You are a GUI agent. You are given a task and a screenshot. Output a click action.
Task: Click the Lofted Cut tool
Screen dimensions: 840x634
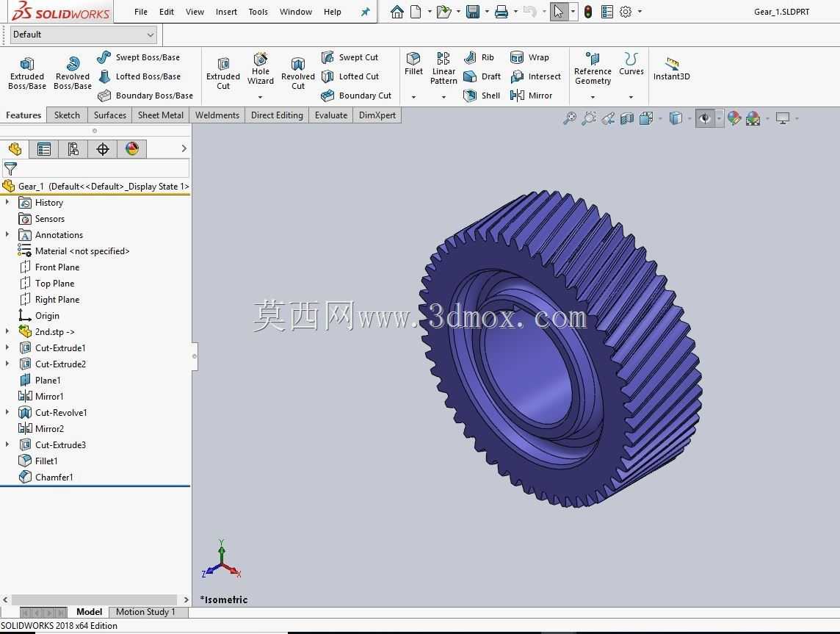[350, 76]
